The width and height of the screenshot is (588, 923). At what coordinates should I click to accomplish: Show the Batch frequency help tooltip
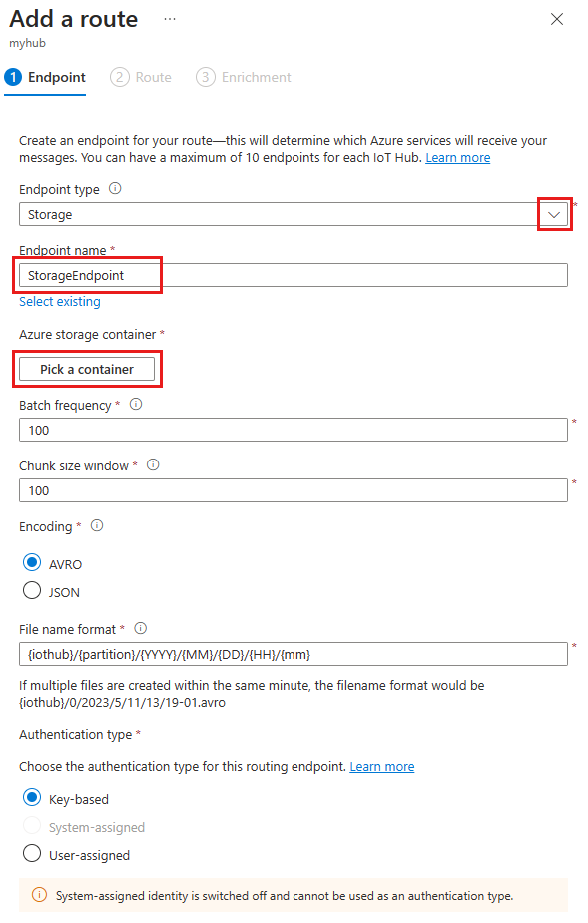point(135,405)
